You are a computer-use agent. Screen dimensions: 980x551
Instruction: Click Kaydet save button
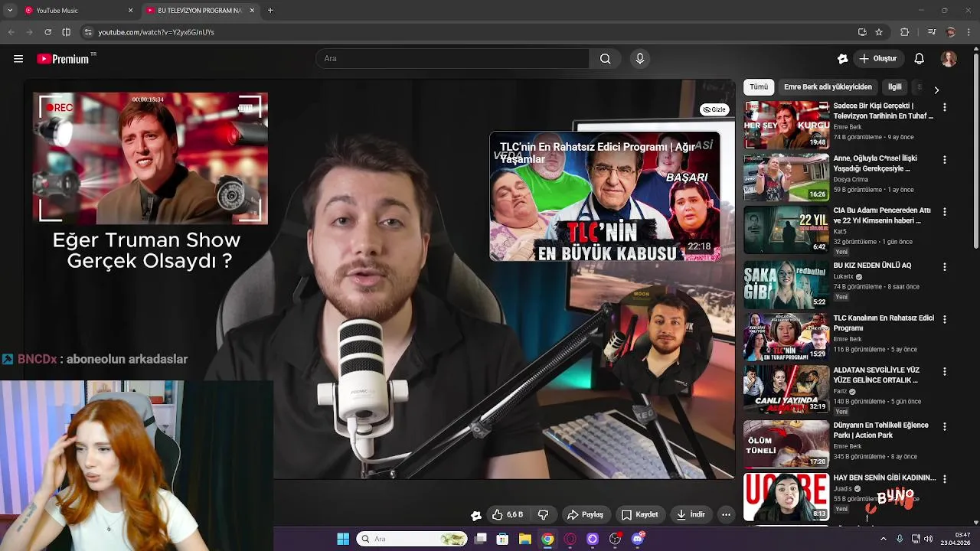640,514
